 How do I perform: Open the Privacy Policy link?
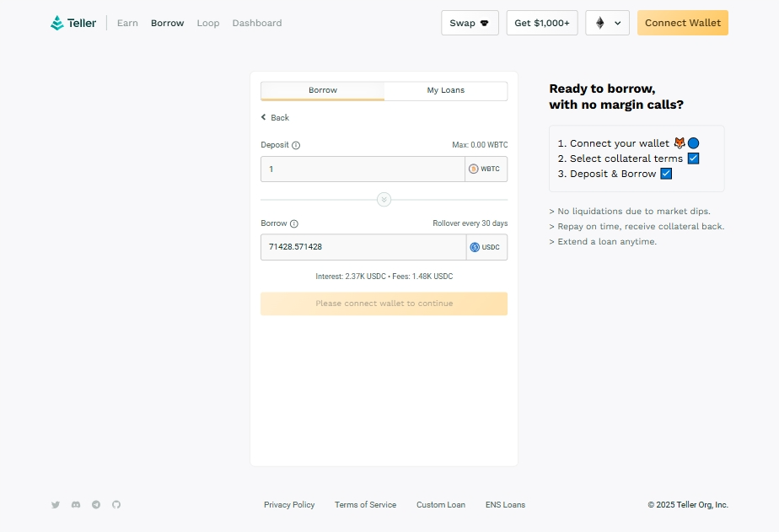point(289,505)
